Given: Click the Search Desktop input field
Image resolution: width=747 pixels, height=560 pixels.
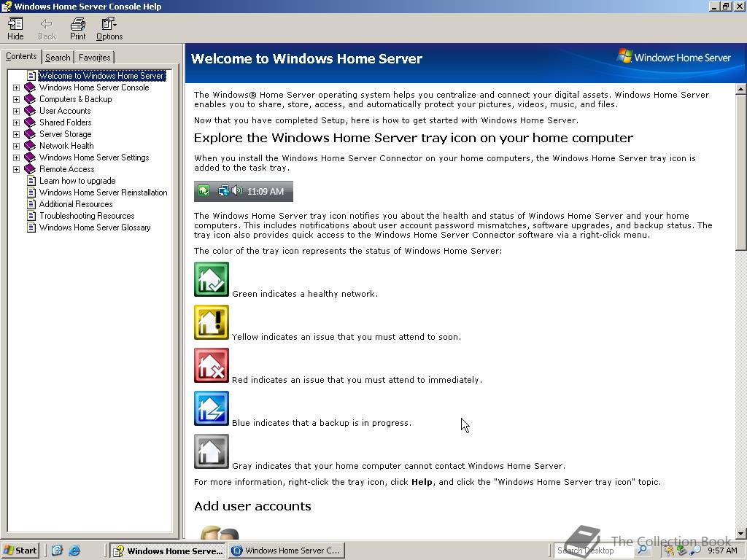Looking at the screenshot, I should click(595, 551).
